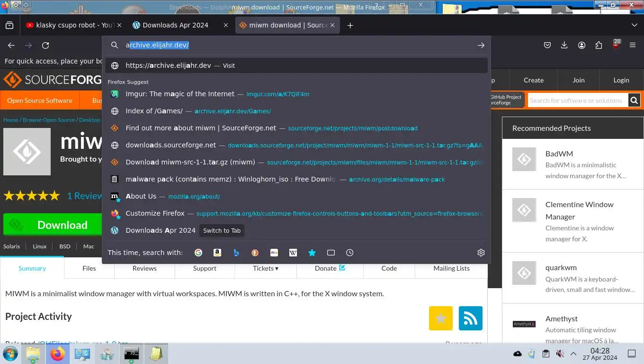Open Firefox account icon
The image size is (644, 364).
[x=581, y=45]
